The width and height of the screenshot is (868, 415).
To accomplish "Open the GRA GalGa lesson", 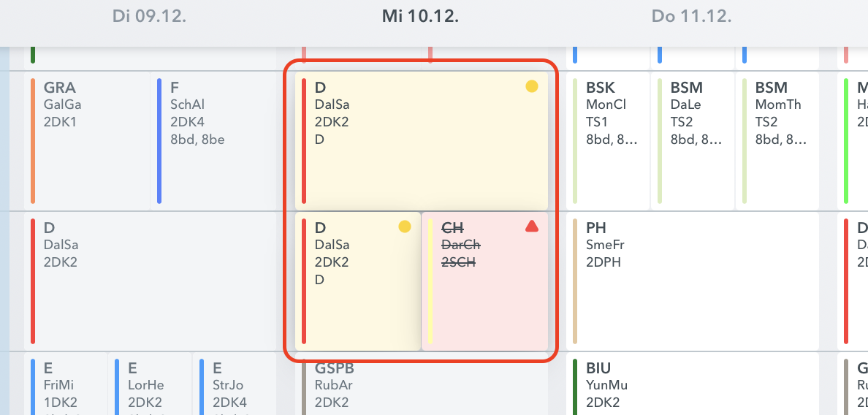I will (88, 140).
